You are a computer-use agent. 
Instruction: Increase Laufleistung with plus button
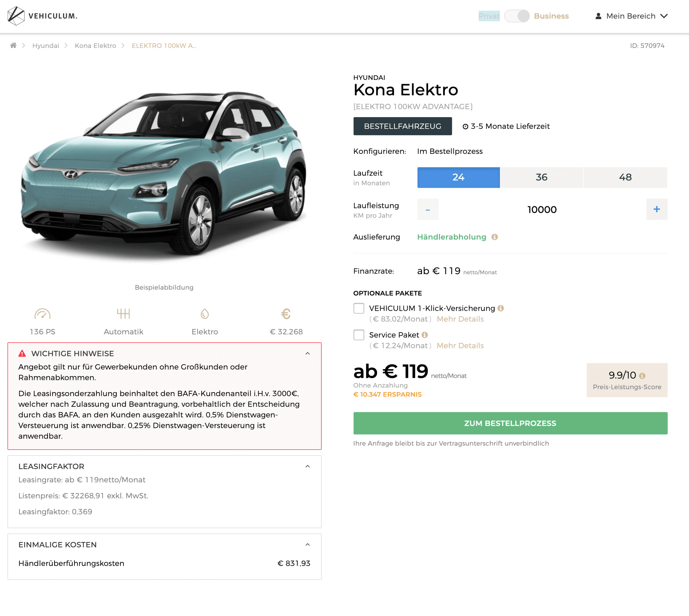[657, 209]
